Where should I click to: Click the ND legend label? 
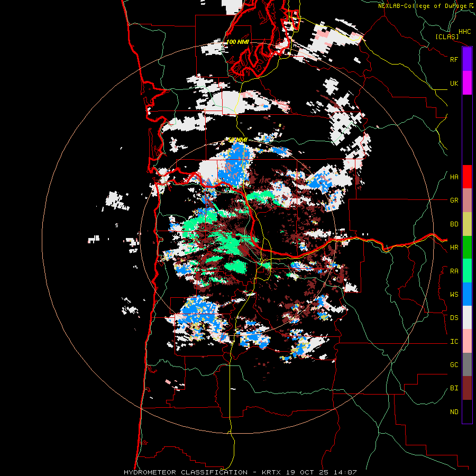(454, 412)
